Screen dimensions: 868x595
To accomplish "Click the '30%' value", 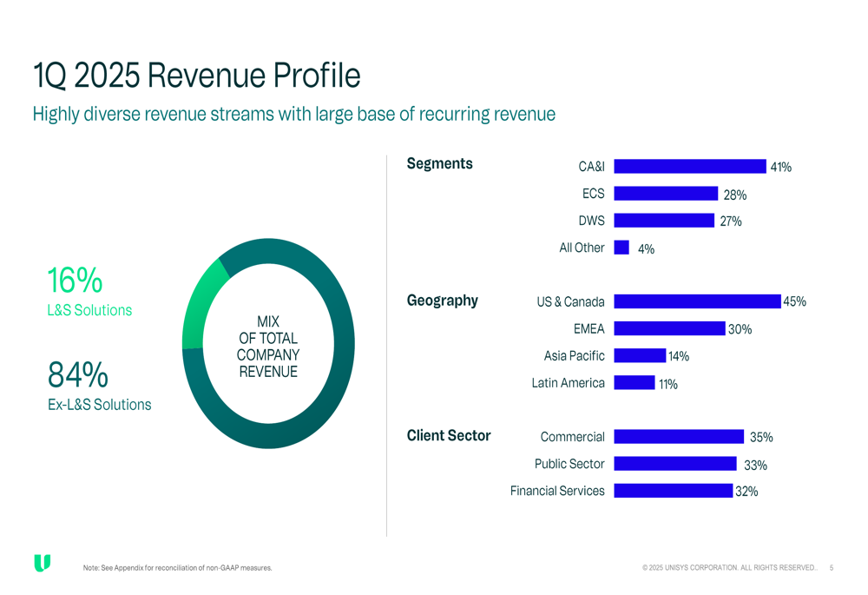I will pyautogui.click(x=740, y=329).
